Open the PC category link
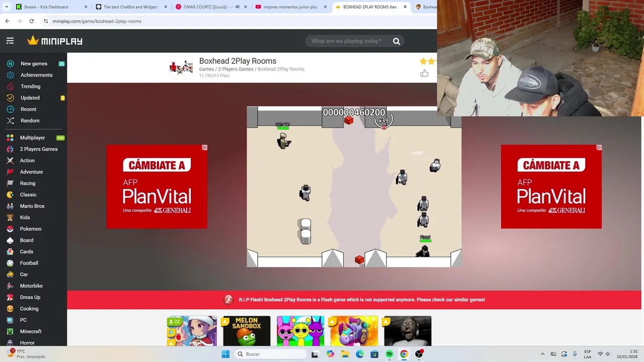 (x=23, y=320)
